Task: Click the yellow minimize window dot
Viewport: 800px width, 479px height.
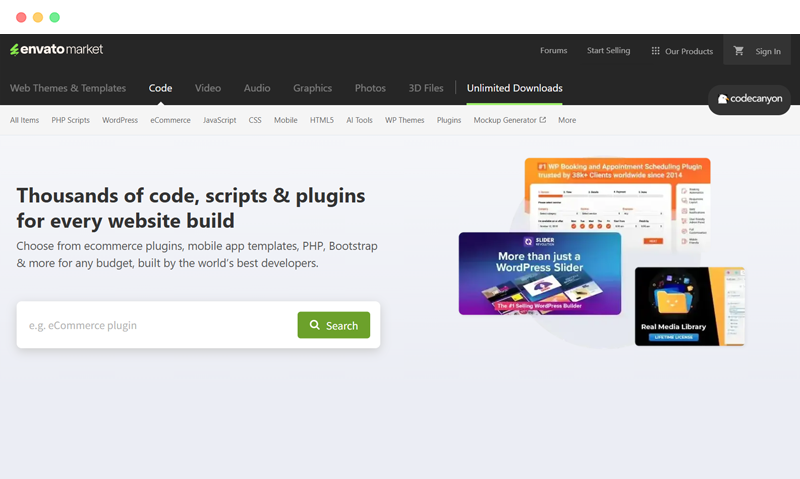Action: pos(38,17)
